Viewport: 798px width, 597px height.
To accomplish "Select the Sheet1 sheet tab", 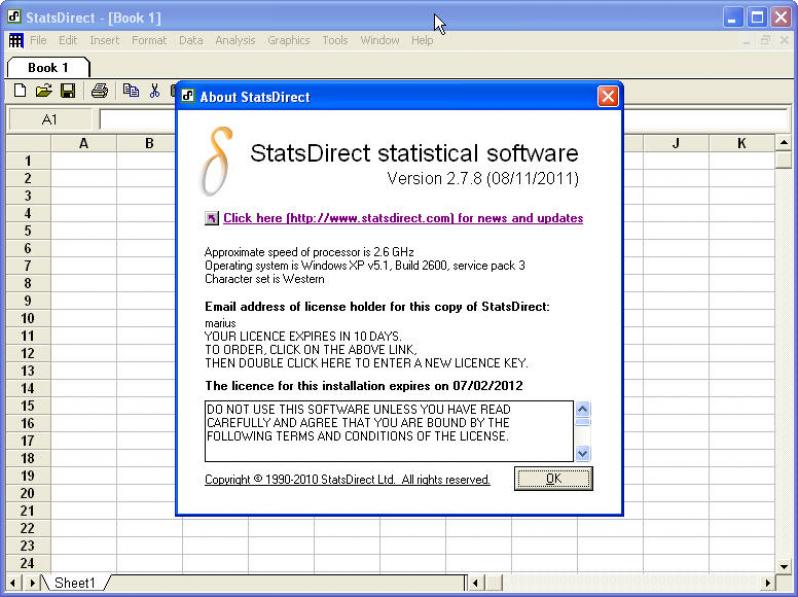I will (x=75, y=583).
